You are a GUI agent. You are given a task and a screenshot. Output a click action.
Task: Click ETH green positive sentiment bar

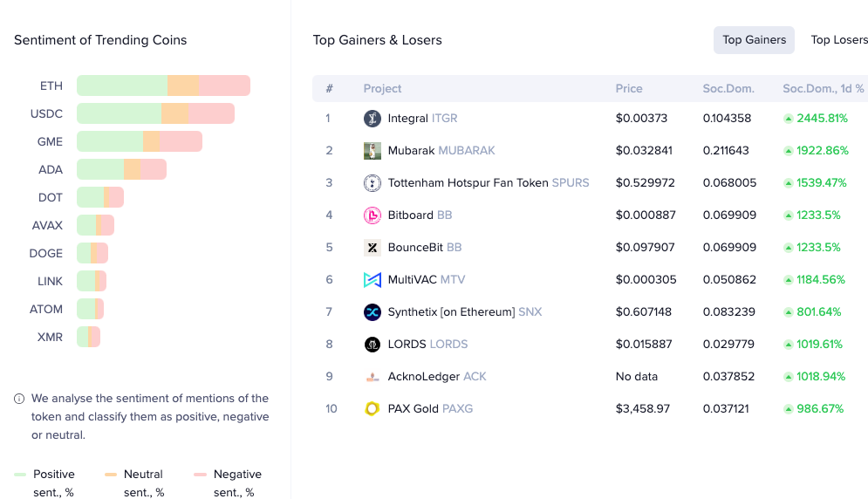tap(122, 85)
